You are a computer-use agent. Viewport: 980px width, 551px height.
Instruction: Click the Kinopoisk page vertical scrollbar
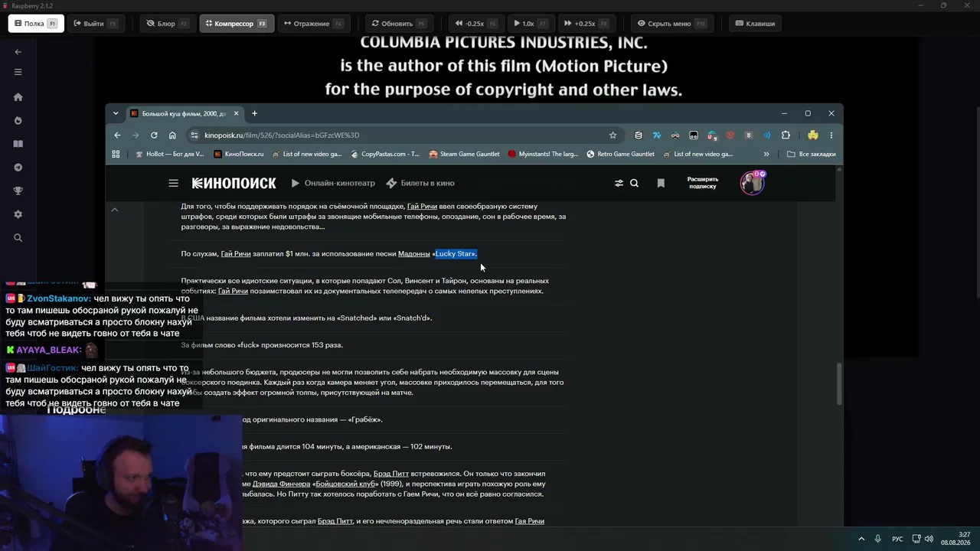click(x=839, y=383)
